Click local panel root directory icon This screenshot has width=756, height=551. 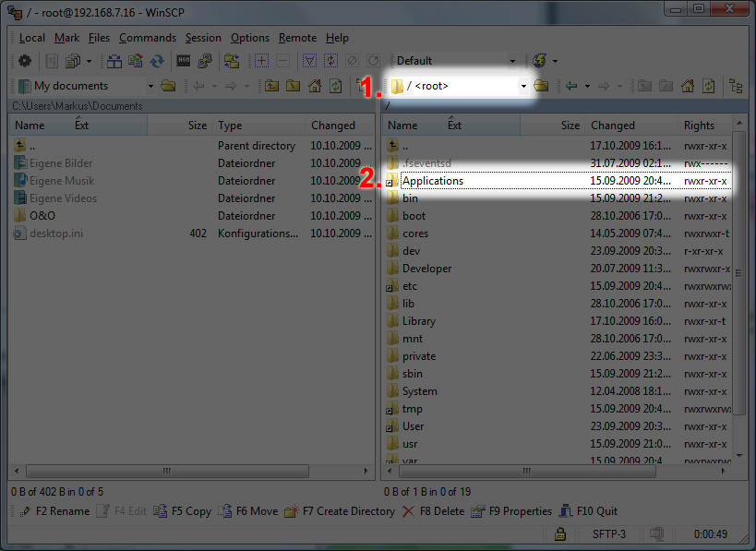click(294, 86)
